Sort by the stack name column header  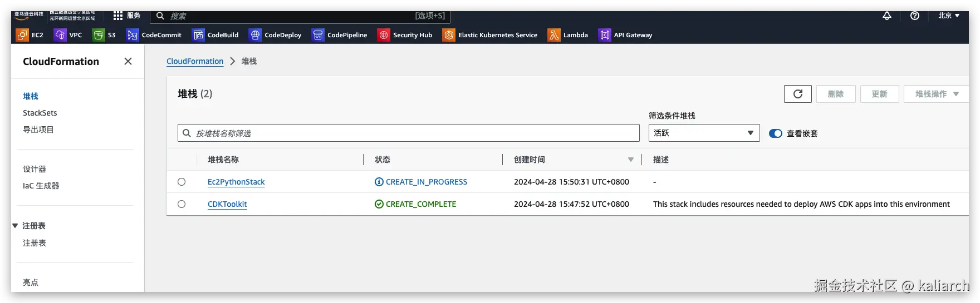tap(223, 160)
